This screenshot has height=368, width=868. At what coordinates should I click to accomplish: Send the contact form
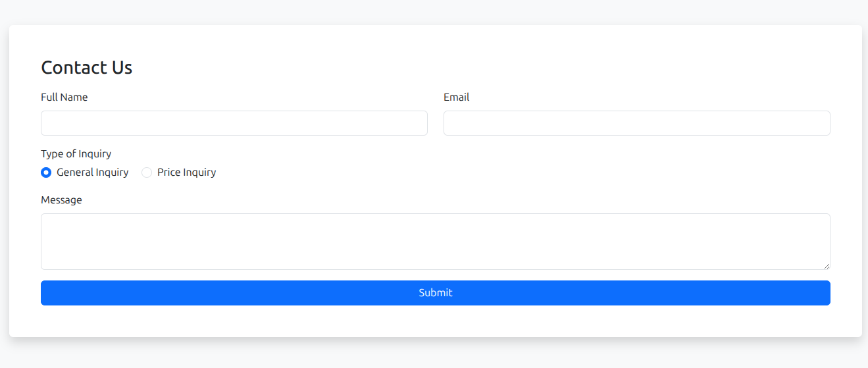pos(435,293)
